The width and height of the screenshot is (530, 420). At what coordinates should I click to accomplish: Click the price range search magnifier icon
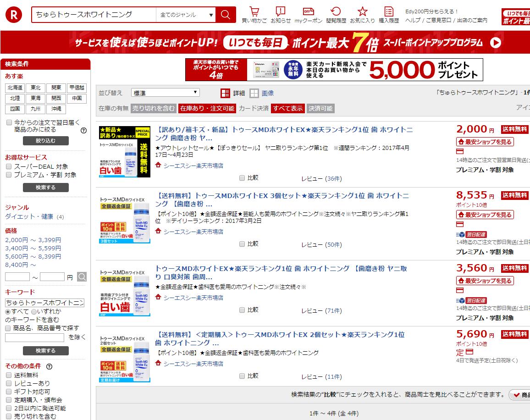coord(82,277)
